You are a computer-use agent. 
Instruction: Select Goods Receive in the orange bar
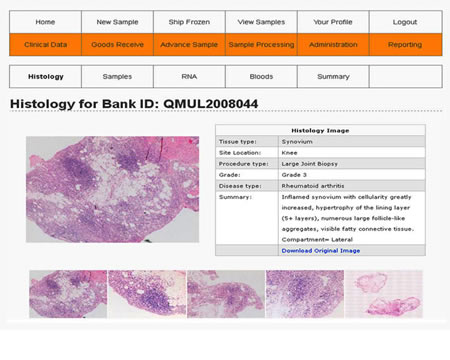tap(117, 44)
